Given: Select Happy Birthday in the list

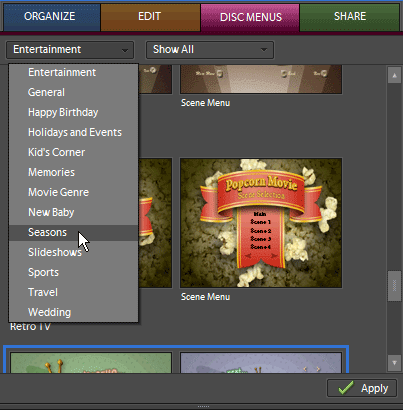Looking at the screenshot, I should [x=73, y=112].
